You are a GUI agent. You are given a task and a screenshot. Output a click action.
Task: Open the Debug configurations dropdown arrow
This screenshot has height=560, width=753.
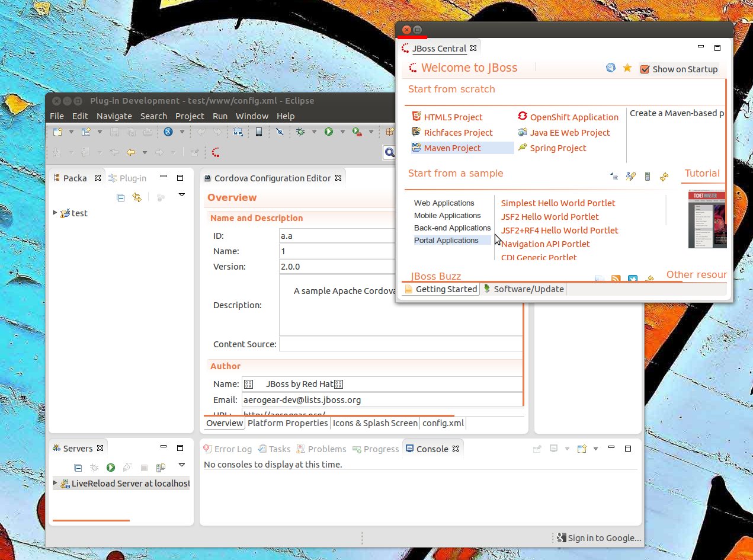(314, 132)
